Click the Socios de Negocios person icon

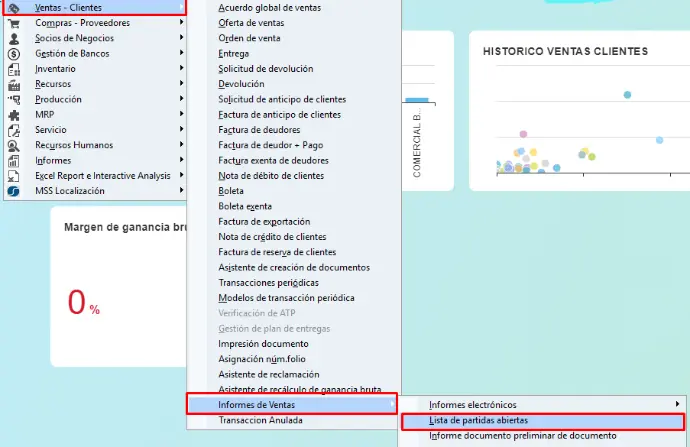coord(14,38)
